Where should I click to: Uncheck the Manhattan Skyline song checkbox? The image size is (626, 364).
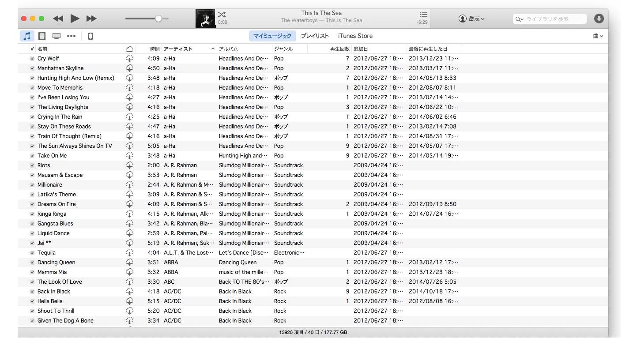pyautogui.click(x=32, y=68)
